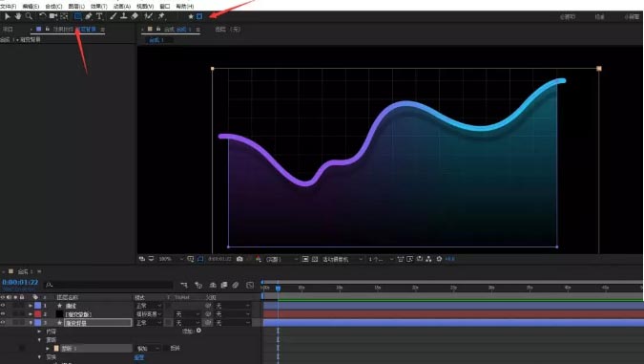
Task: Click the draft 3D icon in the timeline
Action: pos(198,285)
